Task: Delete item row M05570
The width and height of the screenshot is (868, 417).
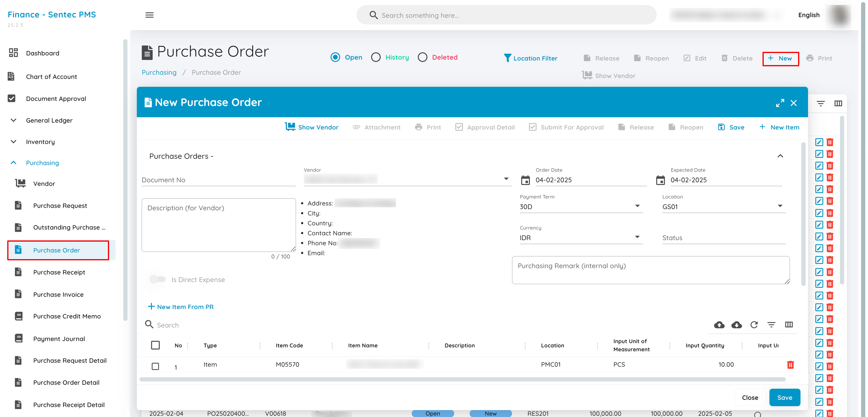Action: pyautogui.click(x=790, y=365)
